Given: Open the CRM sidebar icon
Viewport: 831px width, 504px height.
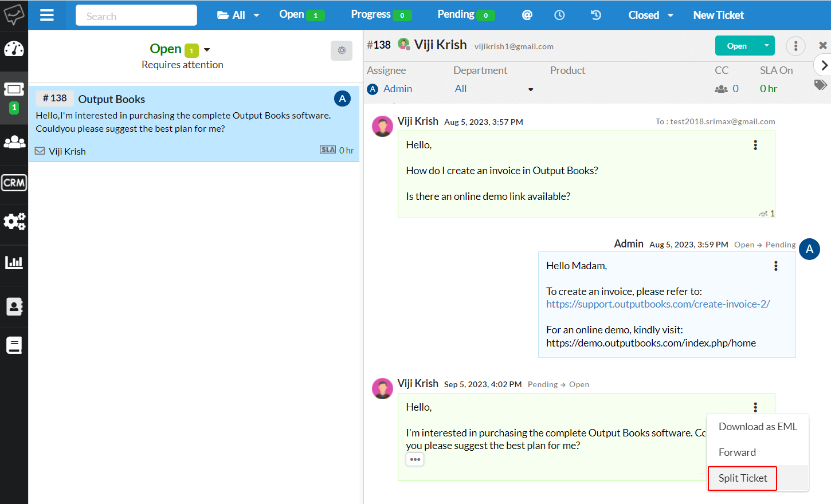Looking at the screenshot, I should tap(14, 183).
